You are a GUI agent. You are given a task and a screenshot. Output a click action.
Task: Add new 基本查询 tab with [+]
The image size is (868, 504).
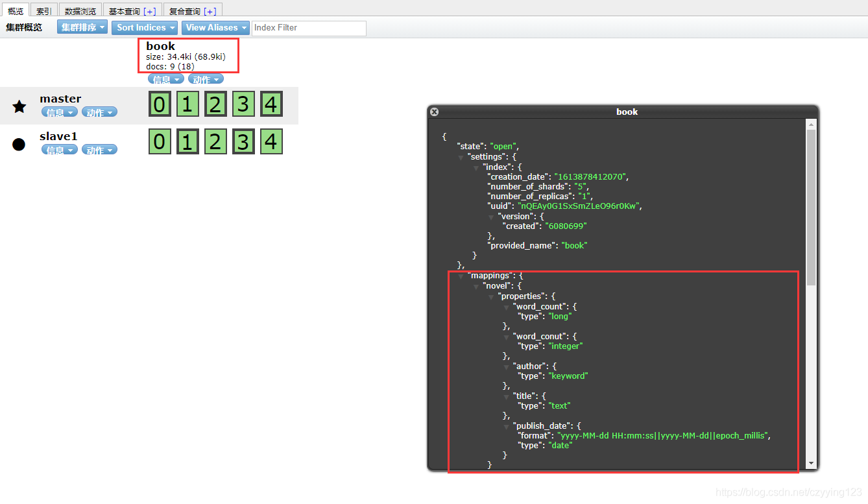pos(149,11)
